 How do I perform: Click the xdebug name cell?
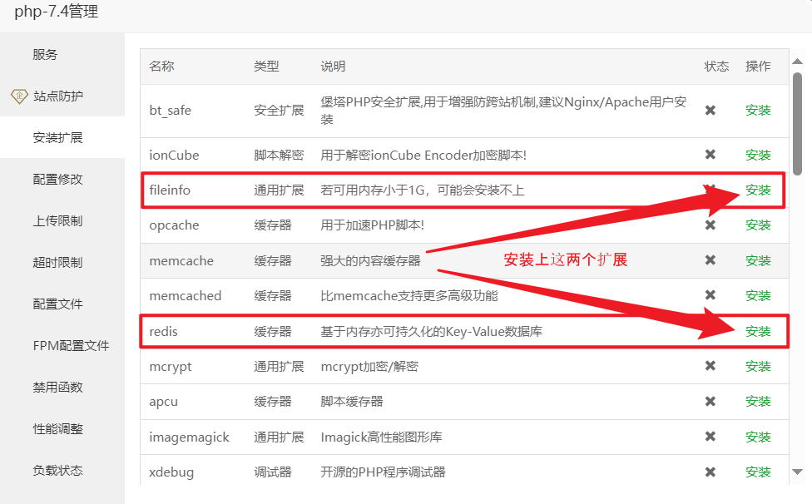(171, 472)
